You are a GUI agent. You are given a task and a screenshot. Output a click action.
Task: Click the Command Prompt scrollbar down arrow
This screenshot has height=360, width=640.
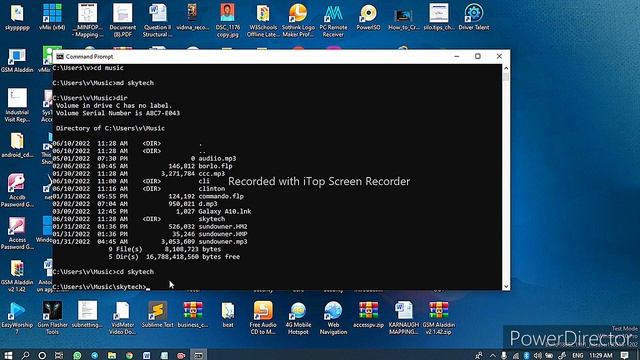(506, 287)
